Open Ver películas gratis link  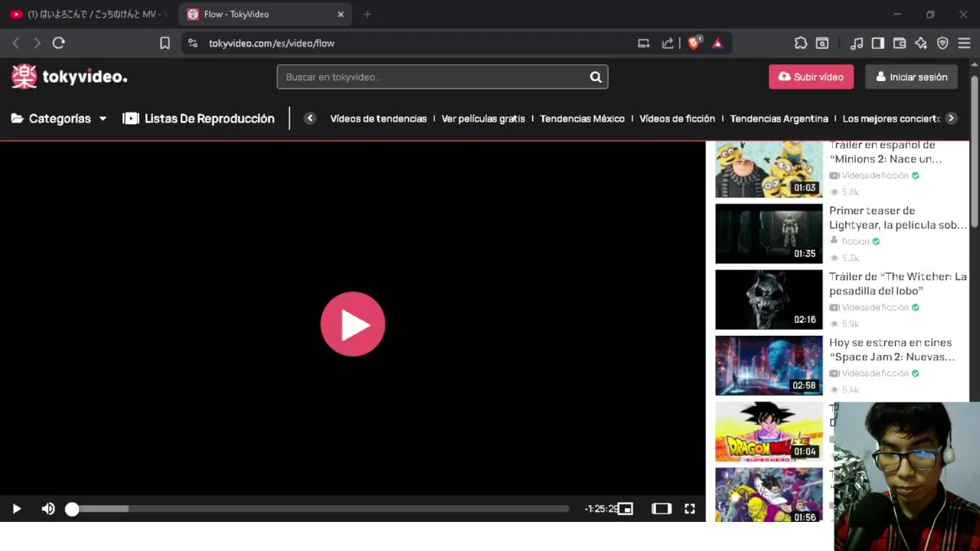pyautogui.click(x=483, y=119)
